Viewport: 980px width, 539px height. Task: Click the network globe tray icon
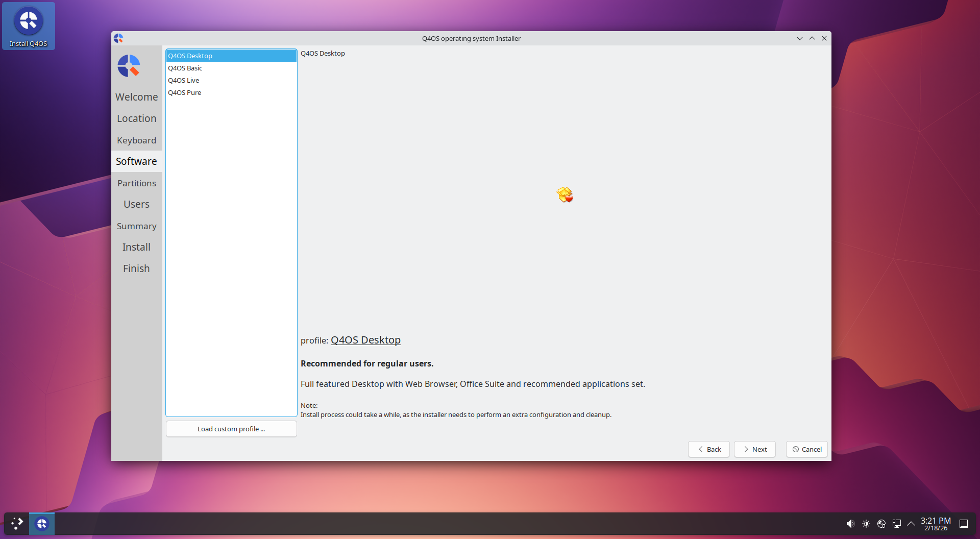[881, 524]
